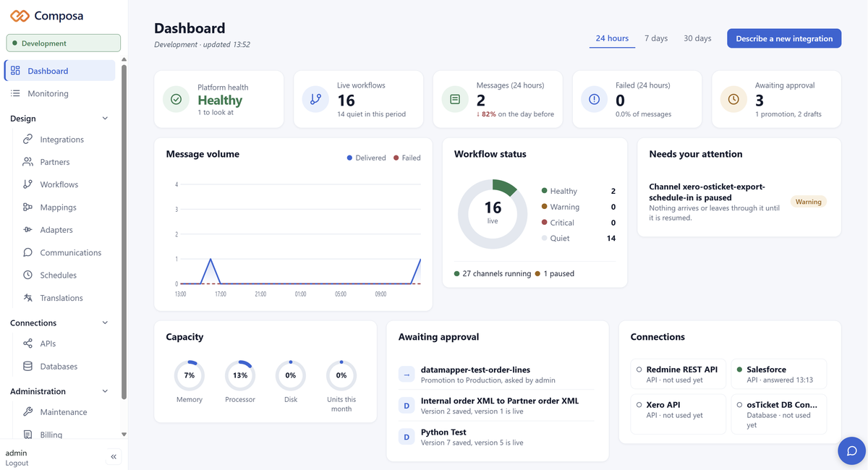The height and width of the screenshot is (470, 868).
Task: Click the Messages card document icon
Action: [x=455, y=99]
